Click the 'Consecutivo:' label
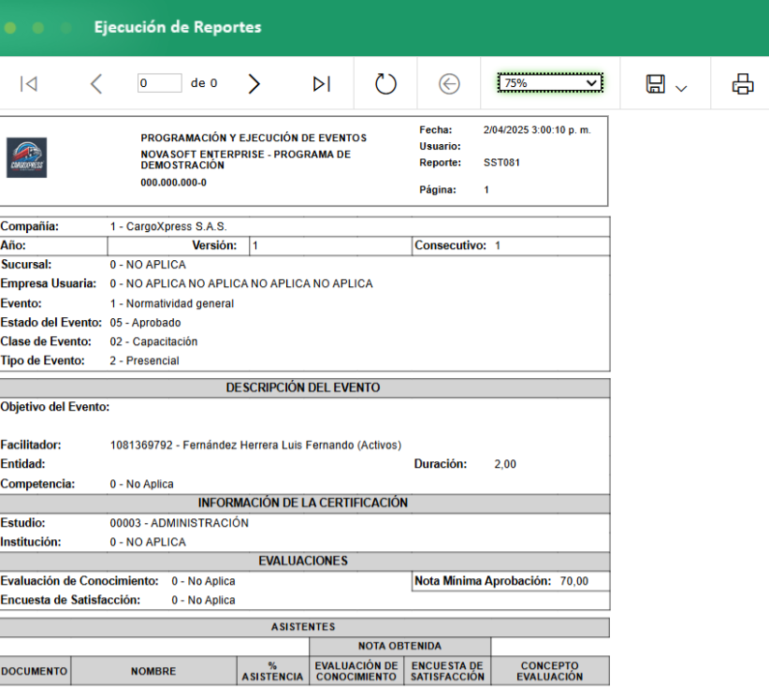Image resolution: width=769 pixels, height=700 pixels. tap(450, 245)
